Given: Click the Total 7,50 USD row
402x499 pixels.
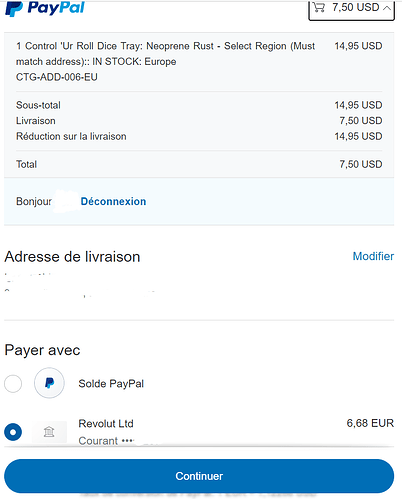Looking at the screenshot, I should [199, 164].
